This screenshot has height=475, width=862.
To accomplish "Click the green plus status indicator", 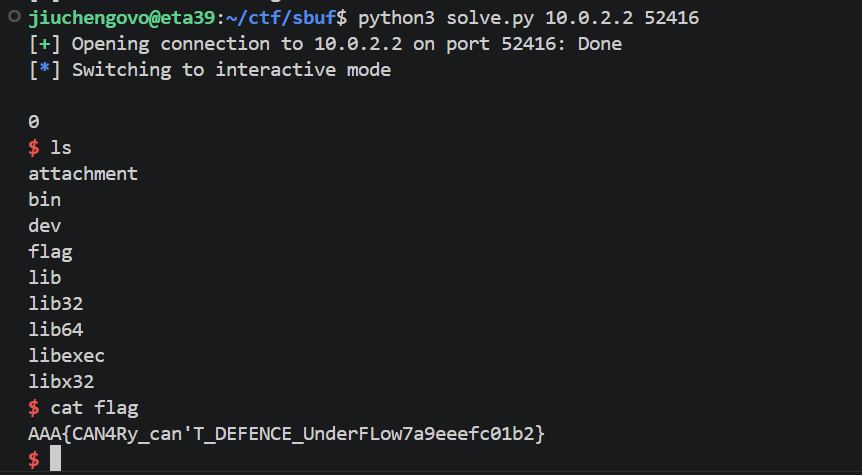I will tap(45, 44).
